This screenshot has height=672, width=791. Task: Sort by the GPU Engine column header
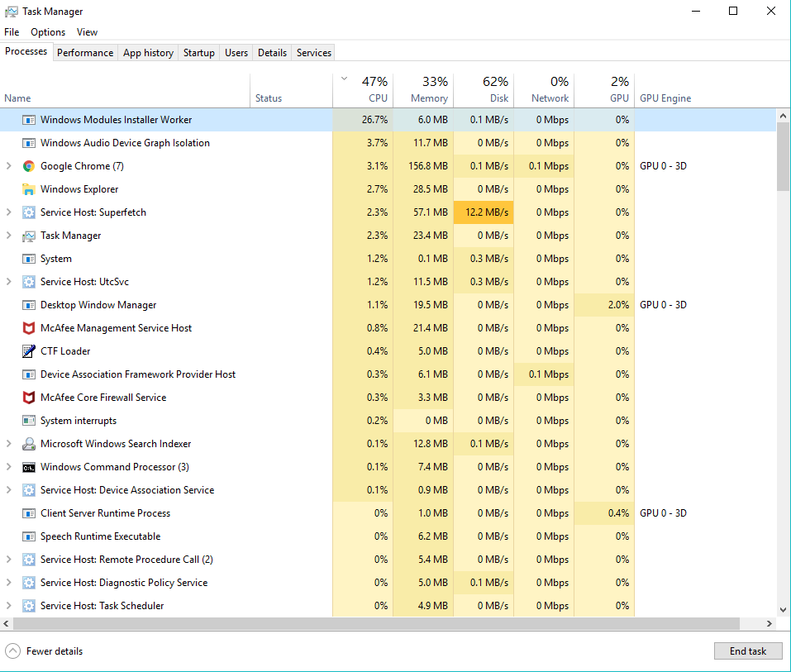tap(665, 98)
